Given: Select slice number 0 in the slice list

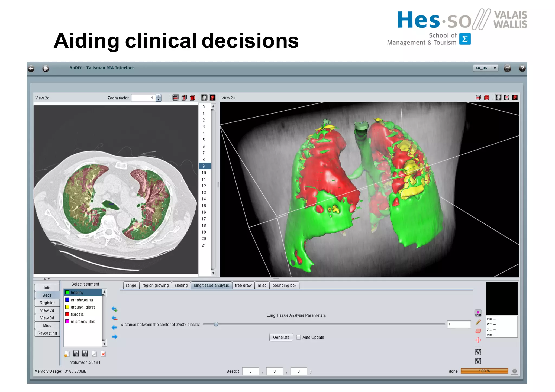Looking at the screenshot, I should [x=205, y=107].
